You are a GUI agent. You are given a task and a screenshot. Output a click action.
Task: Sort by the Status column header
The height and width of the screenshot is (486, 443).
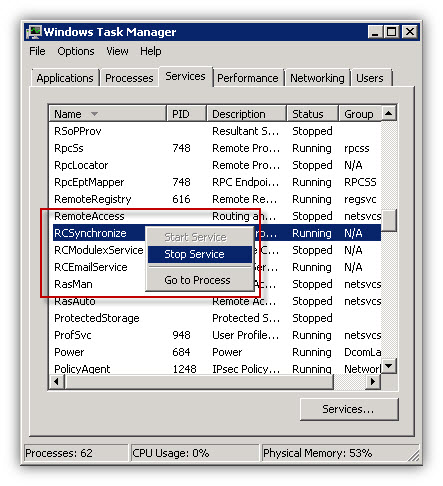[312, 114]
